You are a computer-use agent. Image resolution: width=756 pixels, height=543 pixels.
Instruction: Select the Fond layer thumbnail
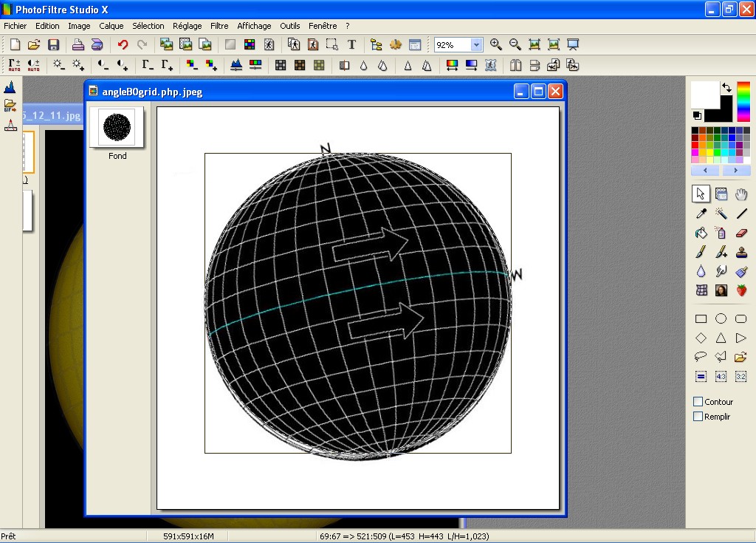pyautogui.click(x=117, y=127)
